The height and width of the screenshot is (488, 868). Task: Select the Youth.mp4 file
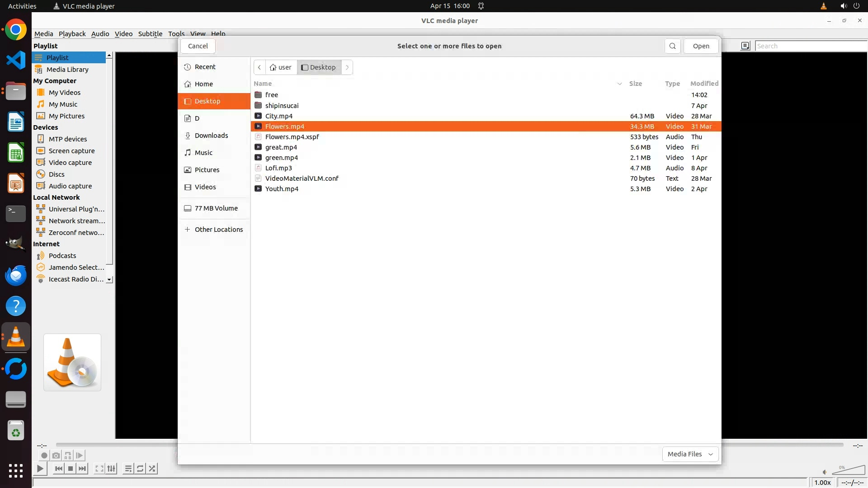[282, 189]
